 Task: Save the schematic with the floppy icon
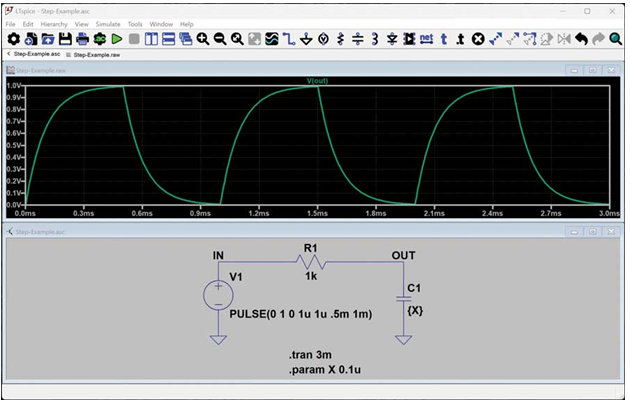coord(65,39)
